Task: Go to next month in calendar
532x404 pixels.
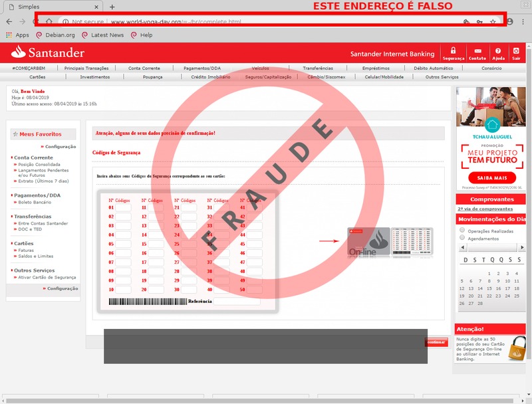Action: 522,249
